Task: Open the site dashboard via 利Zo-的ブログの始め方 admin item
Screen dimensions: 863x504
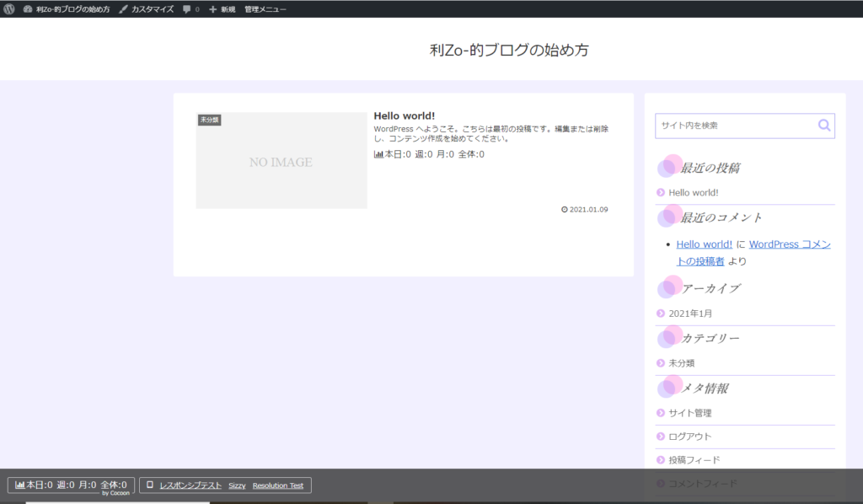Action: tap(67, 8)
